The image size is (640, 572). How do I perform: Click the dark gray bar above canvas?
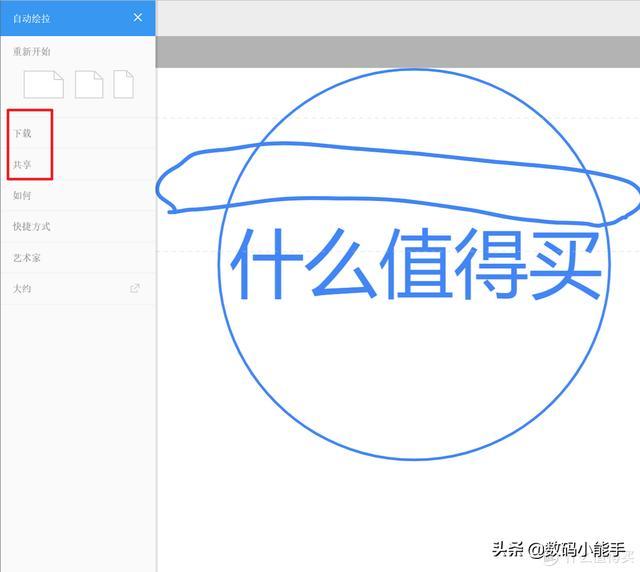(x=398, y=52)
